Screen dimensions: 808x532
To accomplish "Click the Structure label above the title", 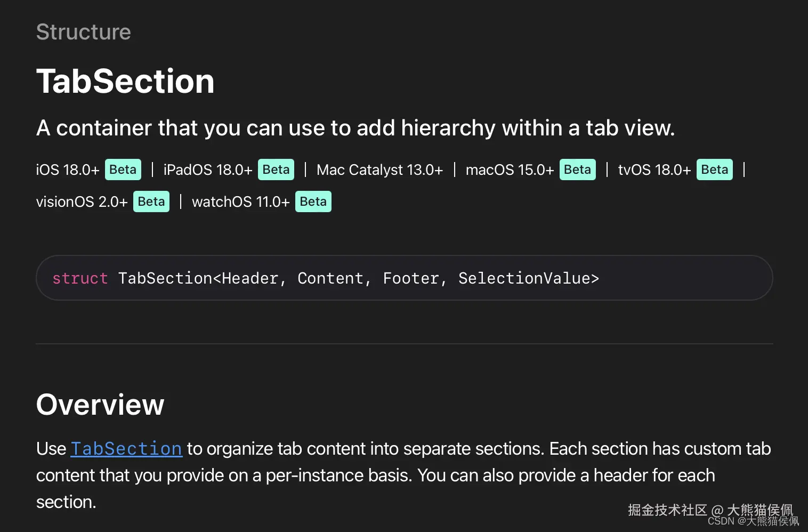I will [x=84, y=32].
